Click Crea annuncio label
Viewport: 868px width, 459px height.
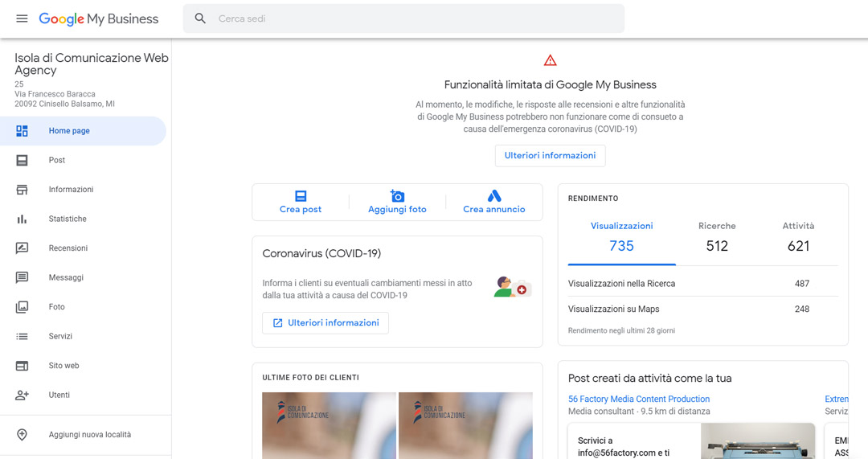(493, 209)
